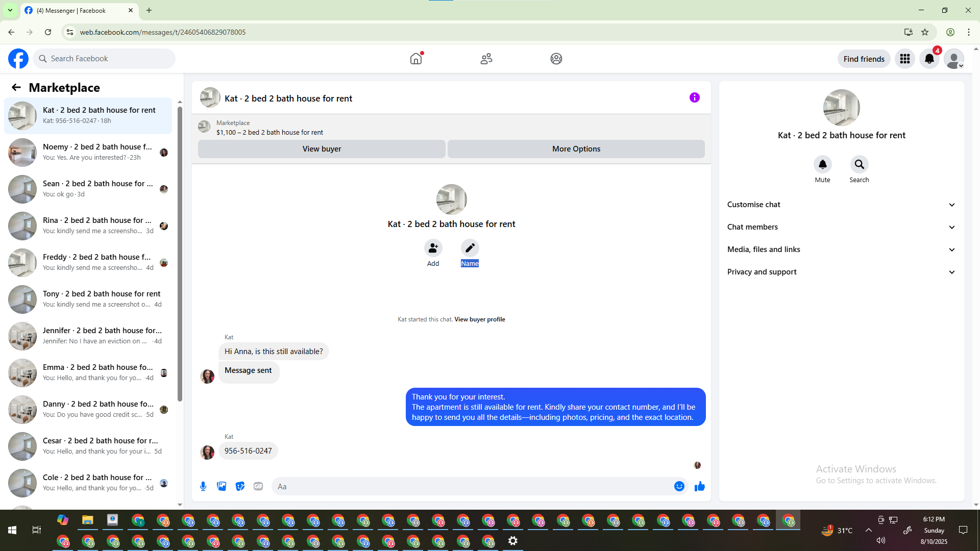Attach a photo using the image icon
Screen dimensions: 980x551
(x=222, y=486)
